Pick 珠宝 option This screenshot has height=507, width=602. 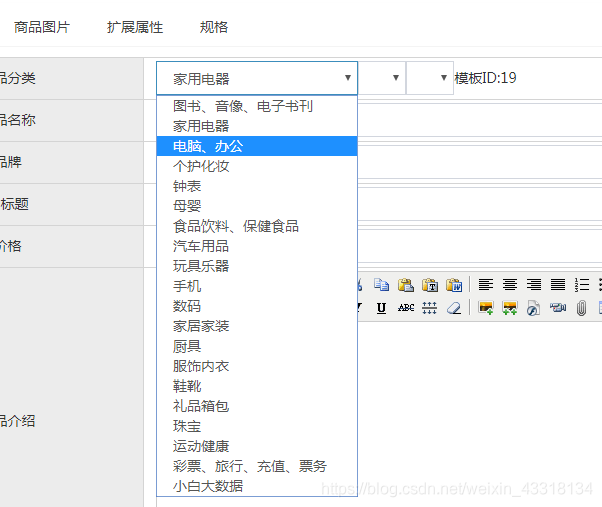click(x=257, y=426)
